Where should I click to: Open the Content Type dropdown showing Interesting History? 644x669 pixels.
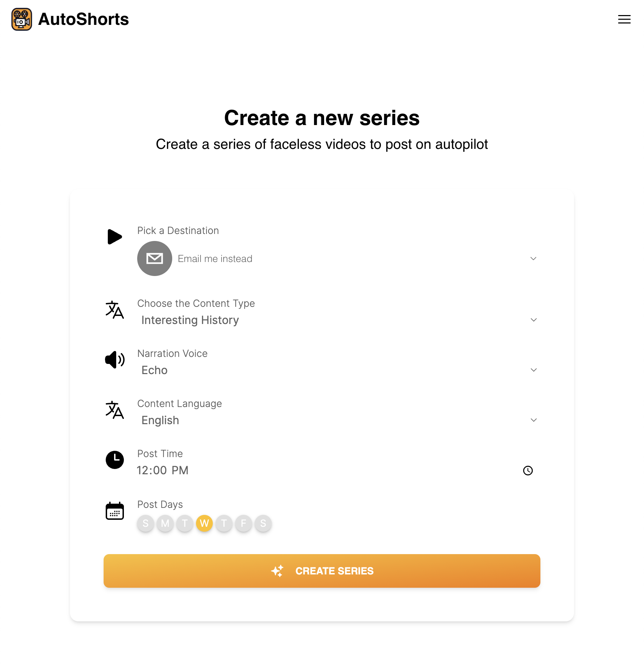click(x=533, y=320)
